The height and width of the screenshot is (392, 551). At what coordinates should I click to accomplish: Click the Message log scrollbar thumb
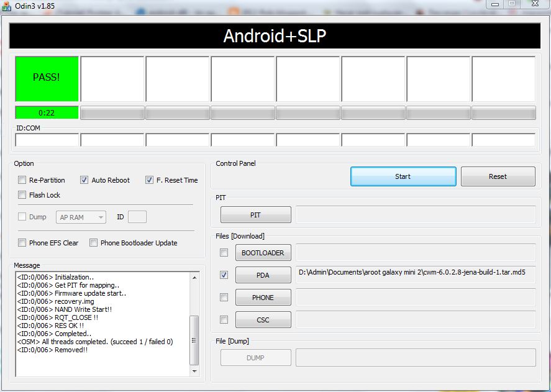(194, 340)
